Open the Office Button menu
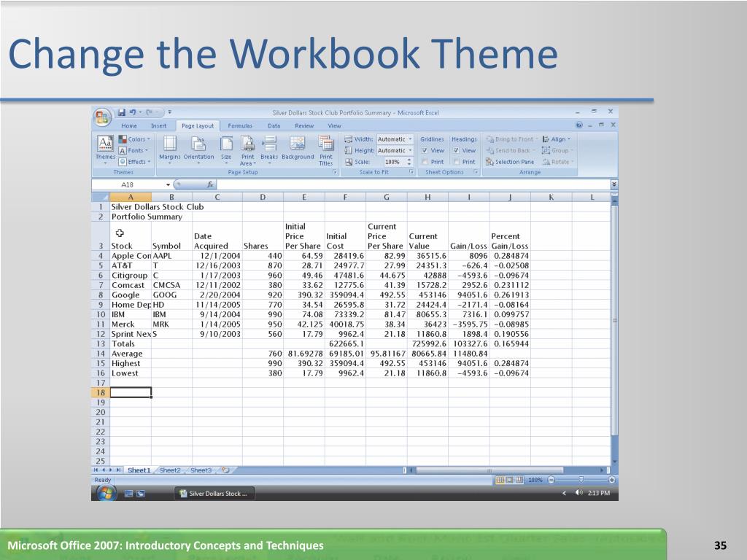The image size is (747, 560). point(102,117)
